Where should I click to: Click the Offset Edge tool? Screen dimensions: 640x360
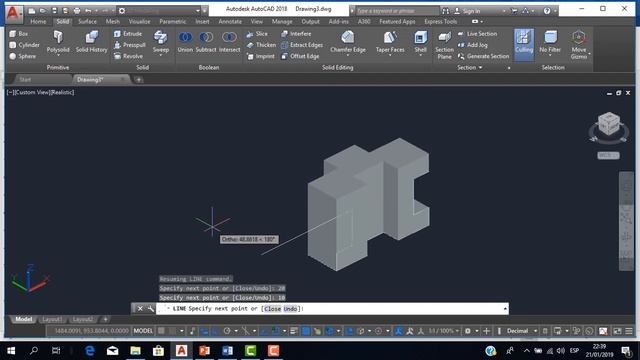coord(300,56)
